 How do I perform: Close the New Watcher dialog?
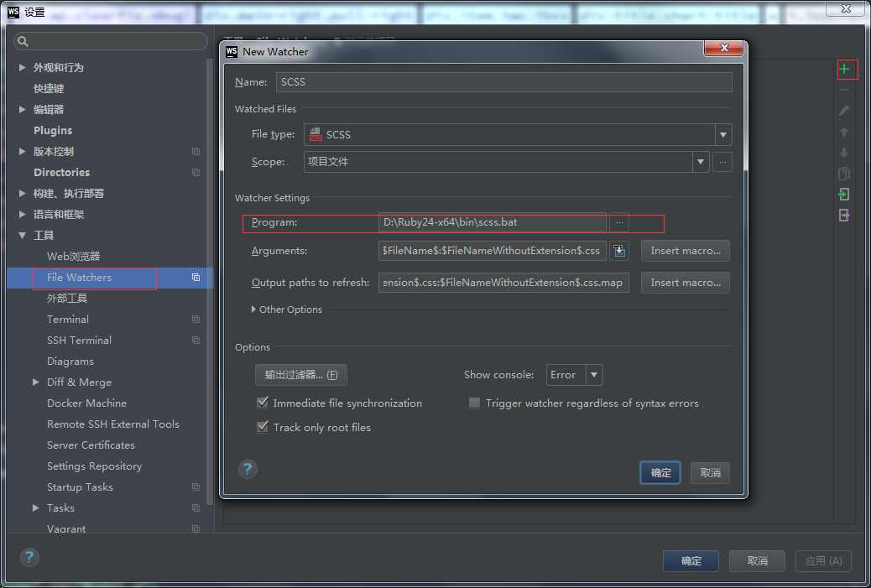point(723,49)
